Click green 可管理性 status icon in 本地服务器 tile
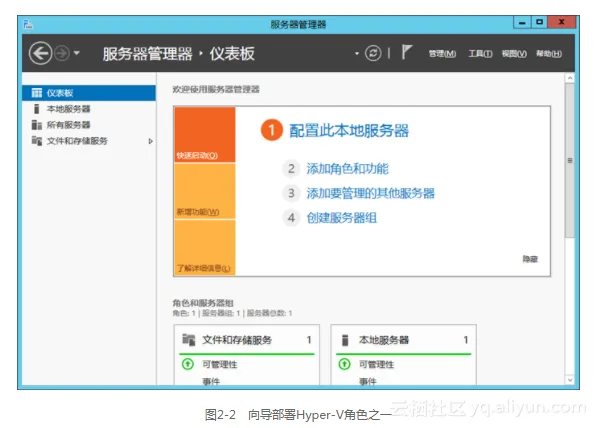This screenshot has height=428, width=597. point(345,364)
